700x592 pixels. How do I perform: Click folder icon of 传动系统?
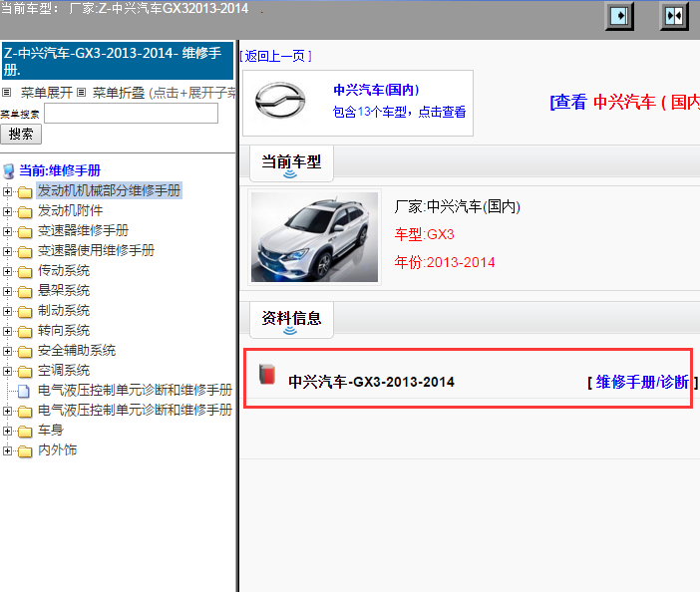[x=25, y=272]
